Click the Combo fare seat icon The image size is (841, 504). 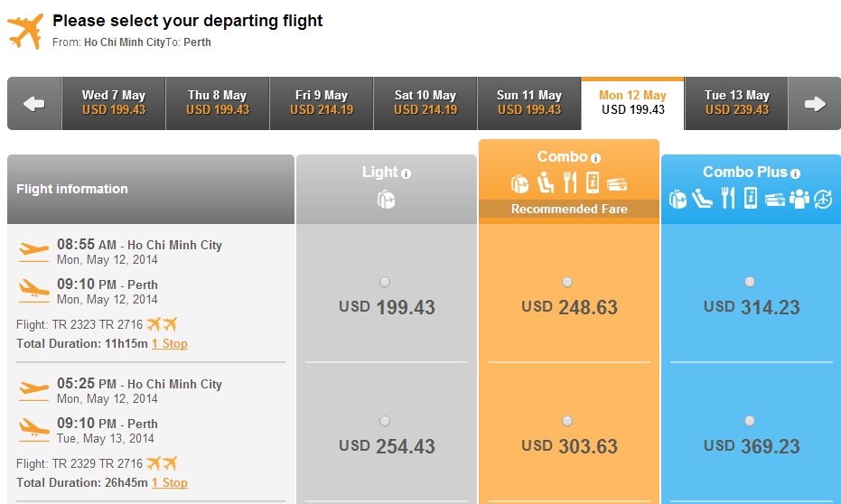[546, 182]
